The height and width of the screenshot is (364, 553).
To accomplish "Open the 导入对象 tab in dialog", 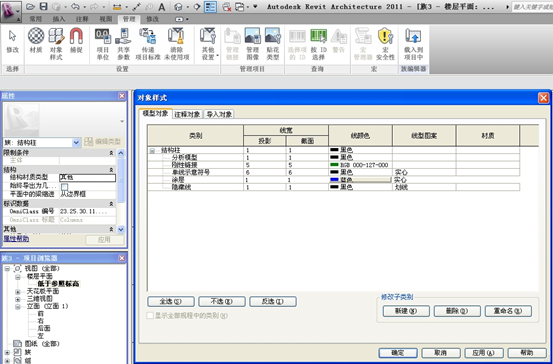I will pyautogui.click(x=219, y=114).
